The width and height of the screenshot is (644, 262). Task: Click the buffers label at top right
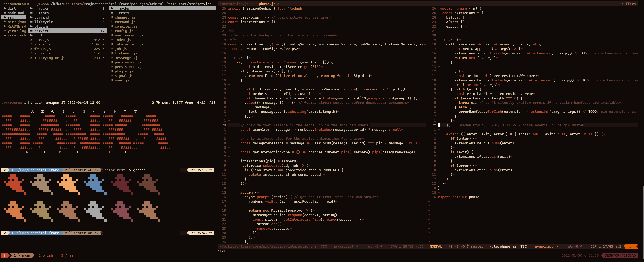(628, 4)
